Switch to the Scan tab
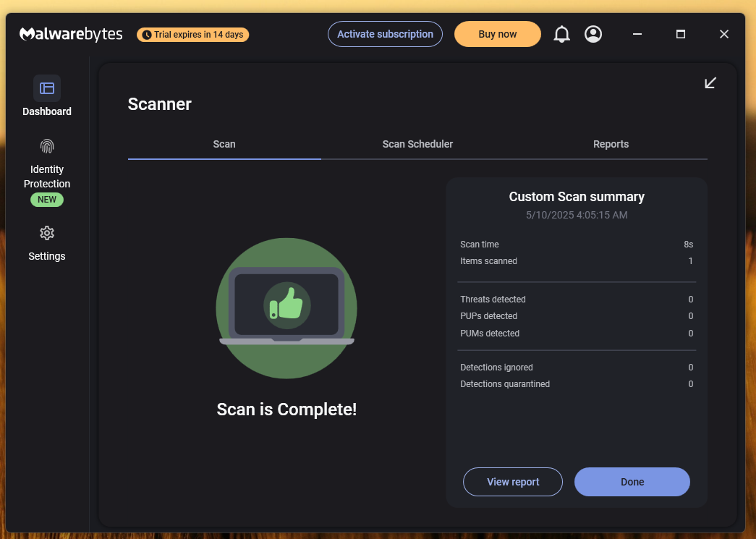This screenshot has width=756, height=539. coord(224,144)
